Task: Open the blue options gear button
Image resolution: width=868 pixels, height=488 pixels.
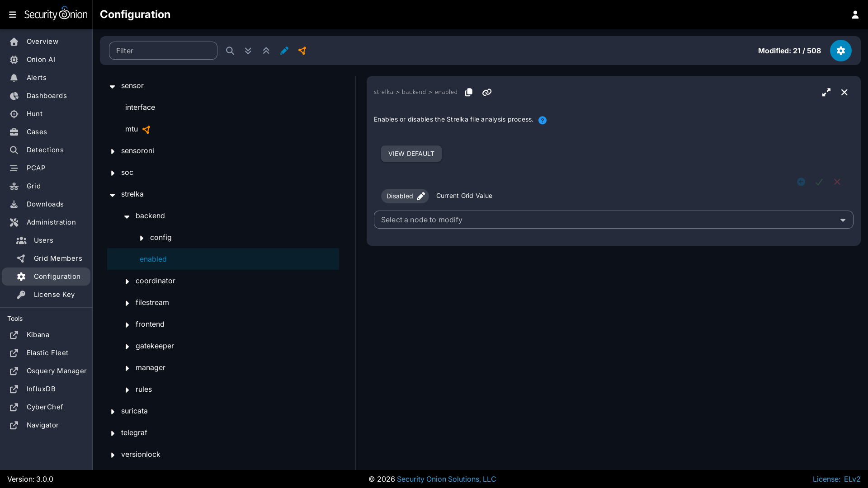Action: 840,51
